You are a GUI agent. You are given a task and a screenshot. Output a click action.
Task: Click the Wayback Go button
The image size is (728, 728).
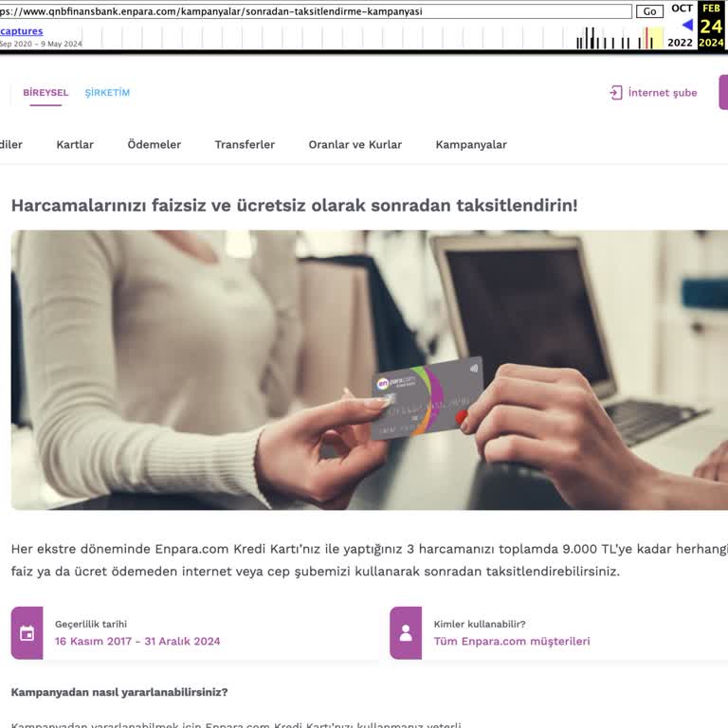pos(649,11)
